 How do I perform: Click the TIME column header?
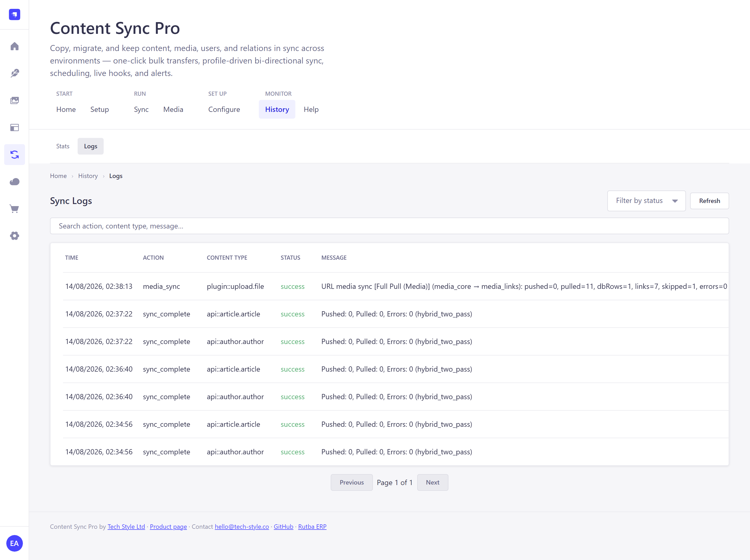(72, 258)
